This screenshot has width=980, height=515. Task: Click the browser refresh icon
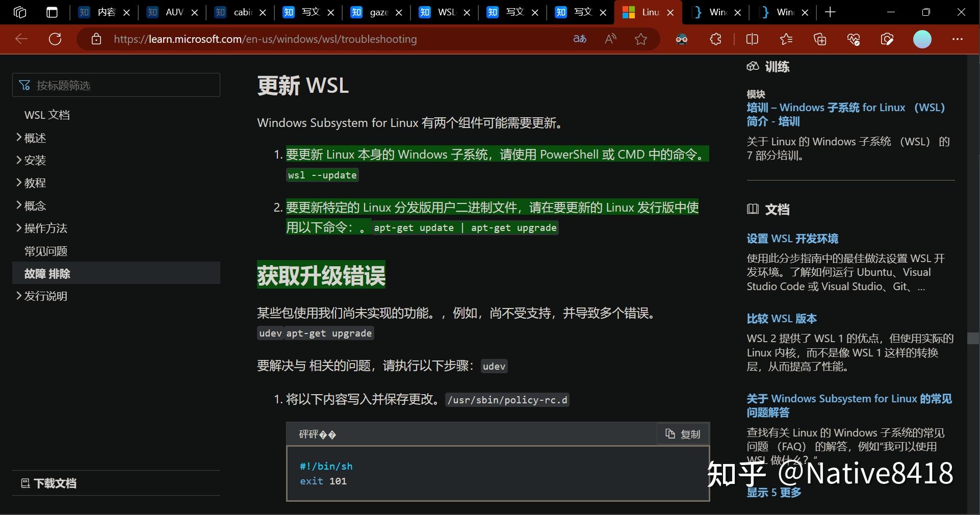(55, 39)
